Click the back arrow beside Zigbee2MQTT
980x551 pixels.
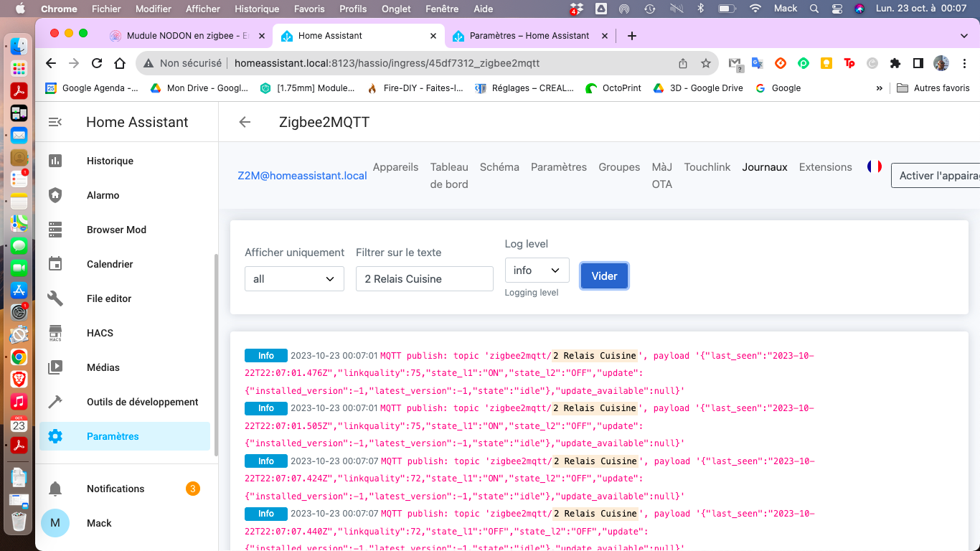[x=245, y=122]
